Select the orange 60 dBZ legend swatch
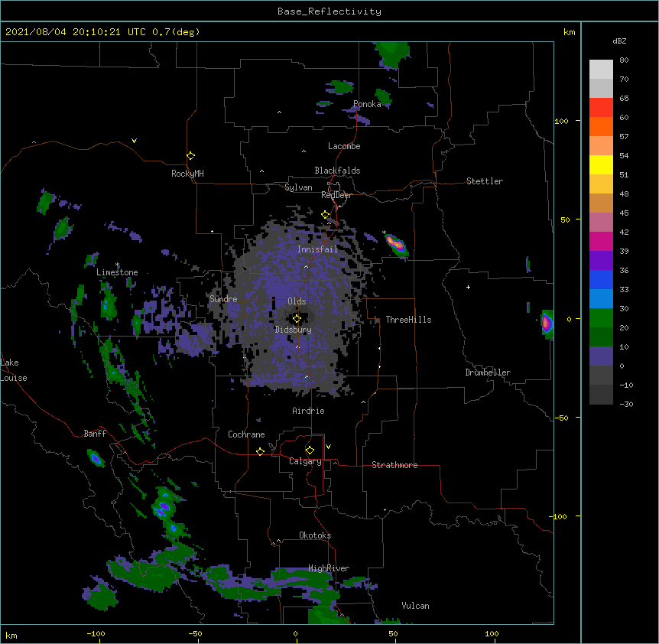 [601, 126]
